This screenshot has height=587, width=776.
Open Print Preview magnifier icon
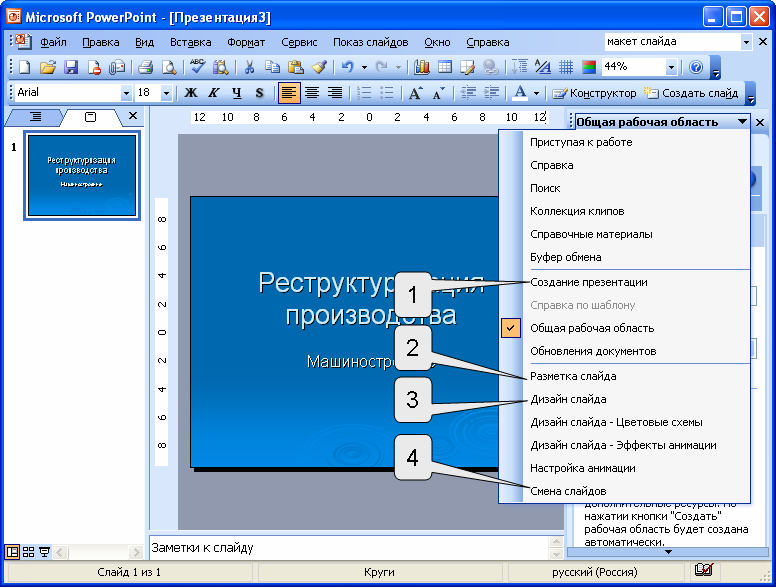pos(169,67)
